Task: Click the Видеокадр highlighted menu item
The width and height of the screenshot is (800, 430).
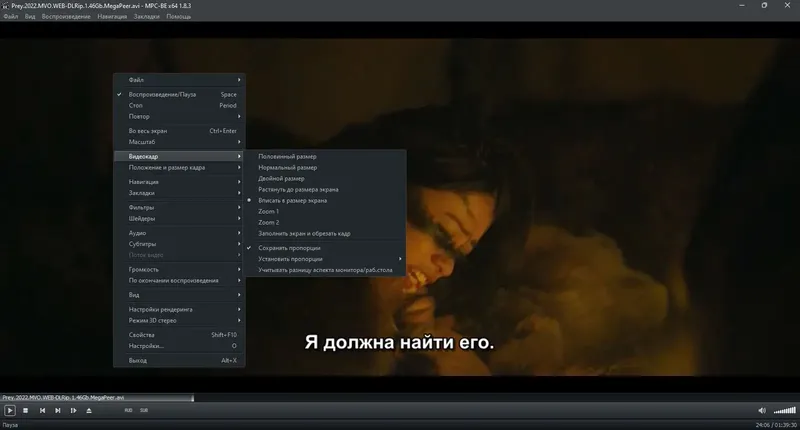Action: click(x=179, y=157)
